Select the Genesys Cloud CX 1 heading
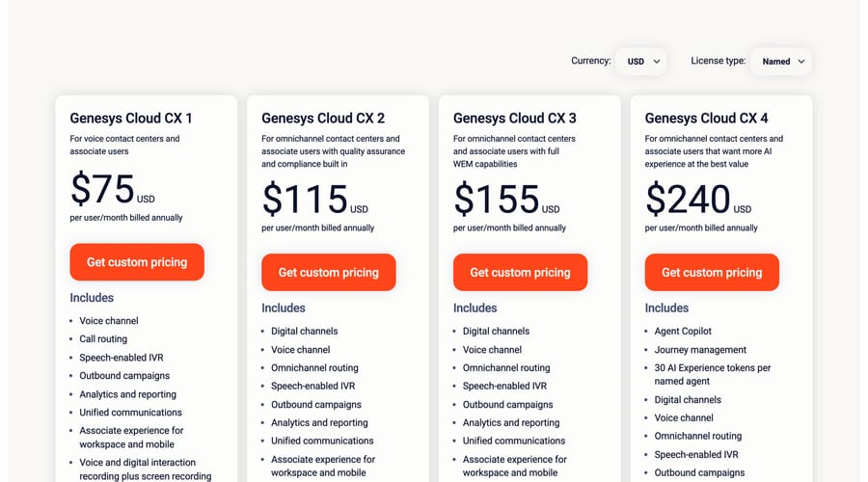 [131, 118]
